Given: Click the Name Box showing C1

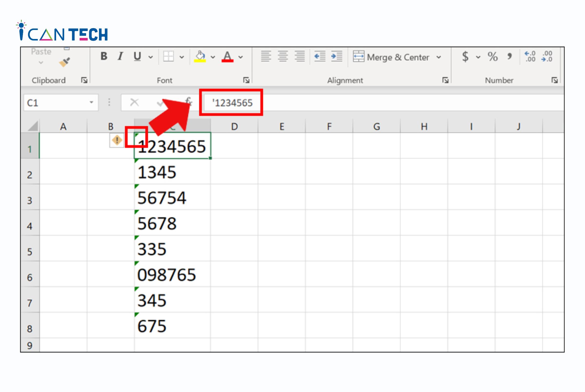Looking at the screenshot, I should 61,103.
